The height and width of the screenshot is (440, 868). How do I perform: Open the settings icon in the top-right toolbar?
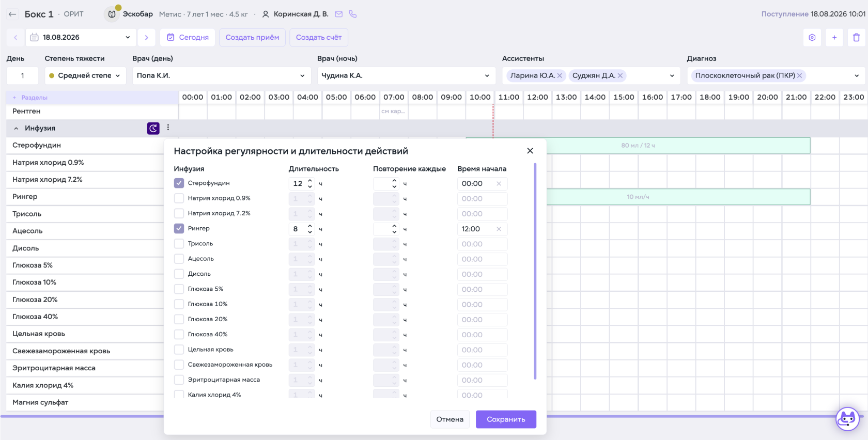coord(812,37)
